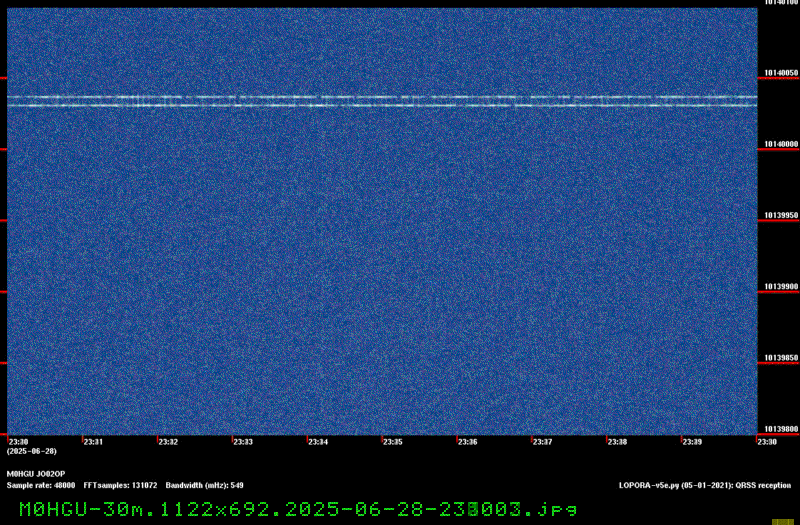
Task: Click the M0HGU JO02OP station text
Action: pyautogui.click(x=36, y=474)
